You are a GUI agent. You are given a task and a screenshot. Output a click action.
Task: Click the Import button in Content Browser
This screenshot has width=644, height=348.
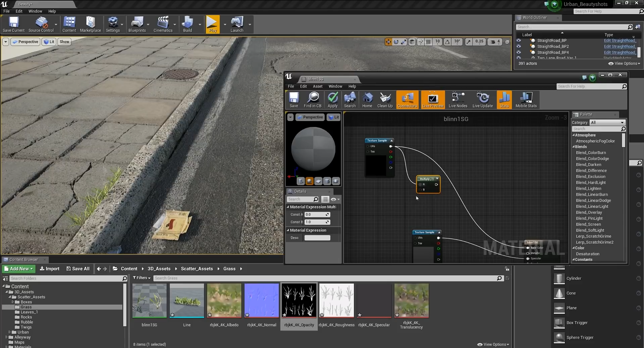point(50,269)
